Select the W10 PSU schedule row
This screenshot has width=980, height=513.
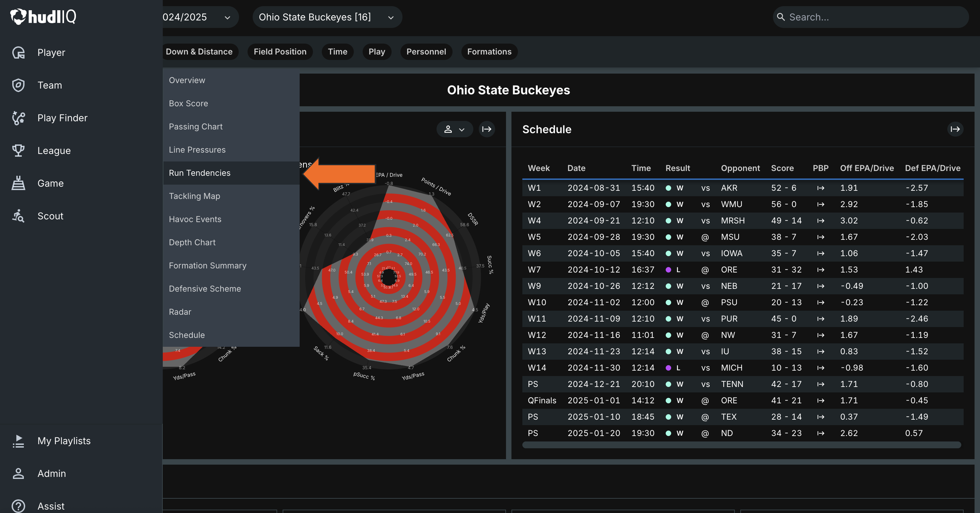(x=743, y=302)
